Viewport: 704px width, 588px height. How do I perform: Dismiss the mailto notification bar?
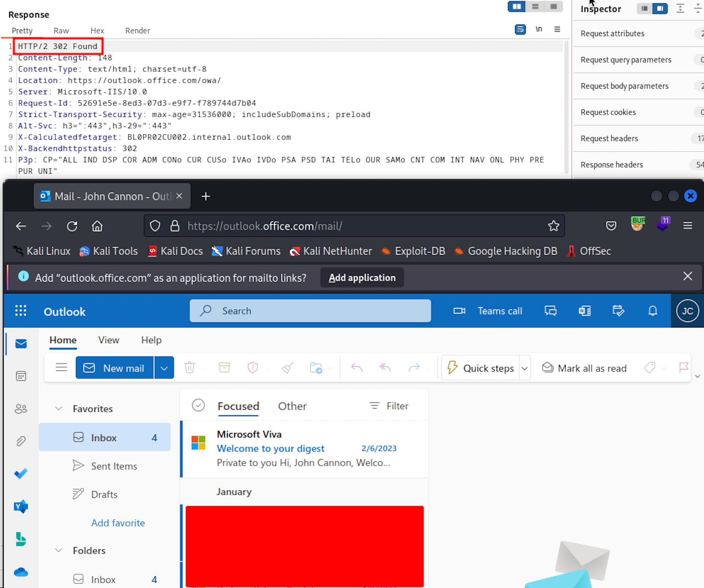point(687,276)
